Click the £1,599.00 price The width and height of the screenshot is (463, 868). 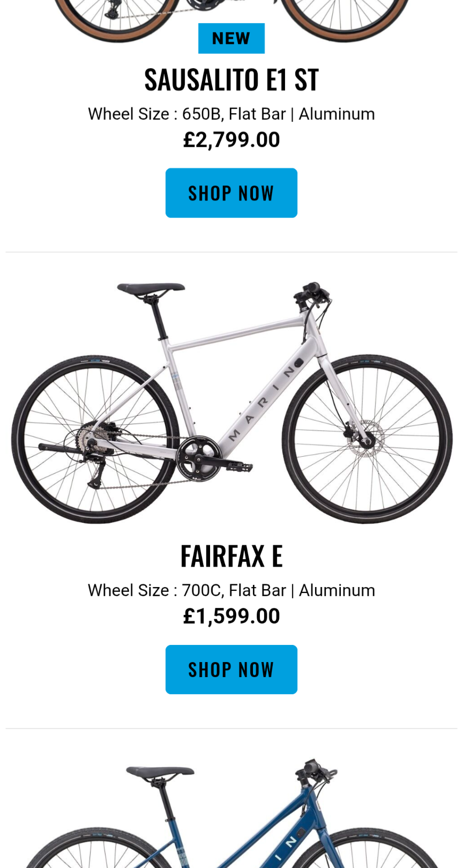coord(231,616)
